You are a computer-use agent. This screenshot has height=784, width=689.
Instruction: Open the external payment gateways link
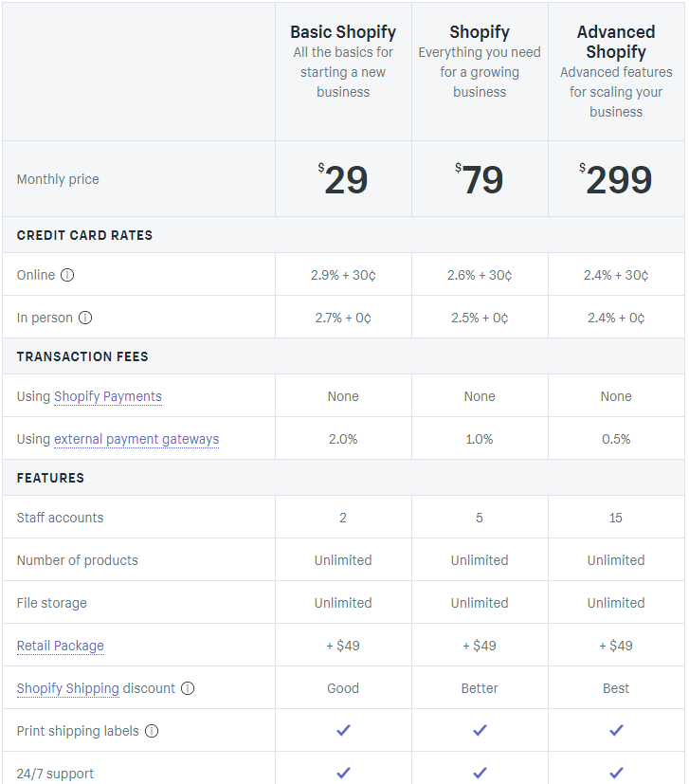click(136, 439)
